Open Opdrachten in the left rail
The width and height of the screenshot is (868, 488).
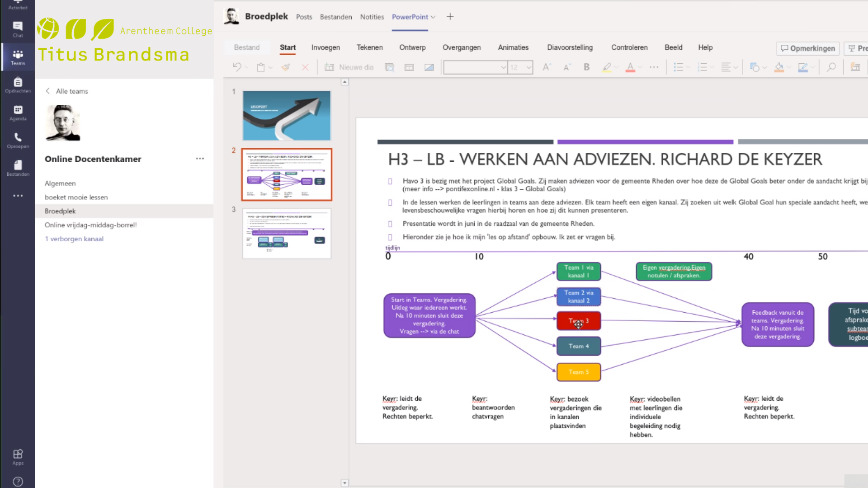pyautogui.click(x=18, y=84)
